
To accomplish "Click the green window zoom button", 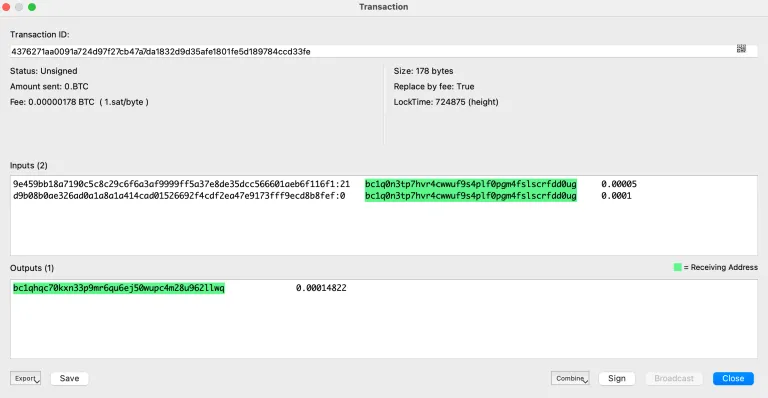I will tap(32, 7).
